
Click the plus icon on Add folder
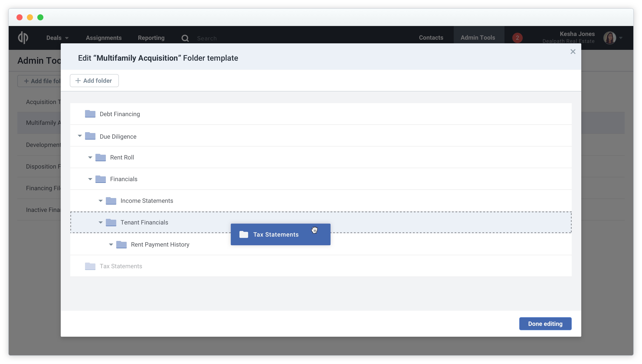click(x=78, y=81)
